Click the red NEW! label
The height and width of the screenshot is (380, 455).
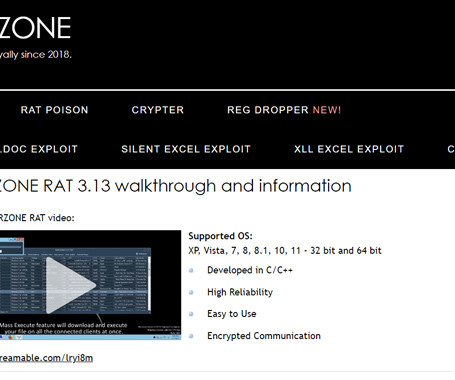tap(327, 110)
